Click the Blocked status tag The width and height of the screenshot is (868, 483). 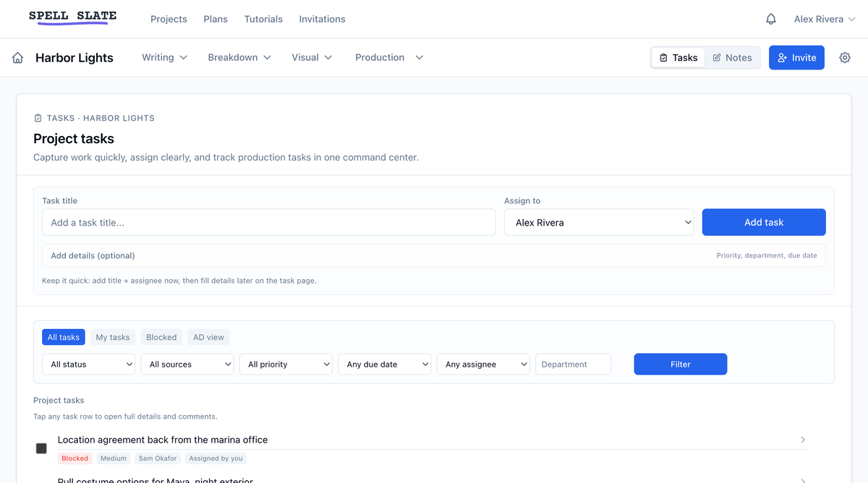tap(75, 458)
